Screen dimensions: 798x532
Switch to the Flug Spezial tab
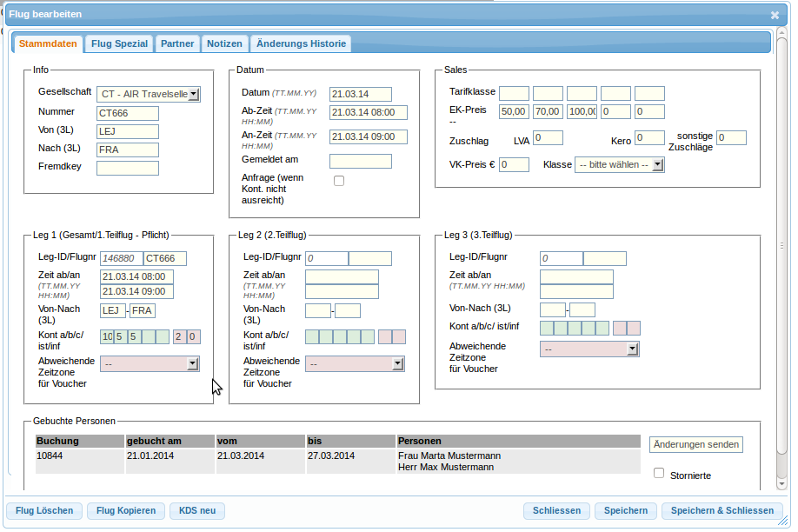pyautogui.click(x=119, y=43)
